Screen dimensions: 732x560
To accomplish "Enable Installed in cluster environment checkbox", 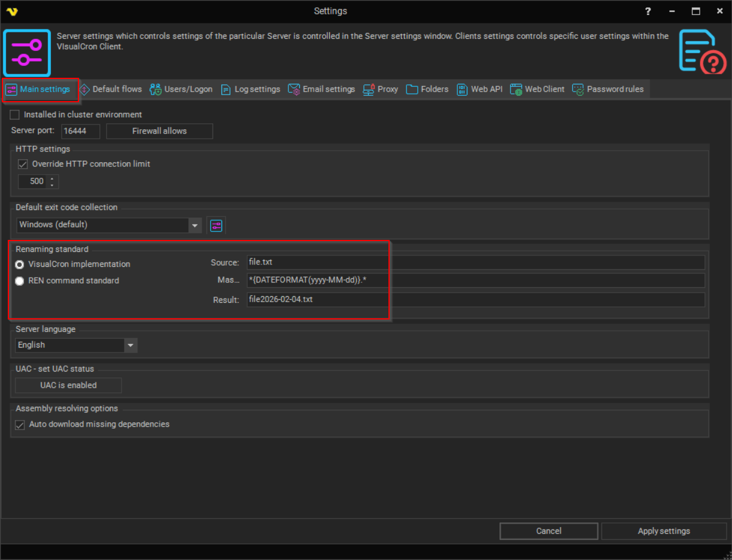I will tap(15, 114).
